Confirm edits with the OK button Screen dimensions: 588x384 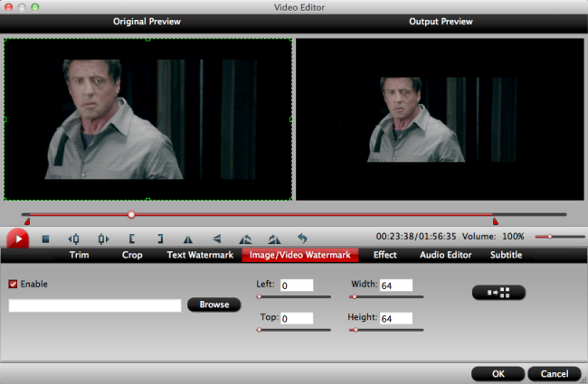[498, 374]
